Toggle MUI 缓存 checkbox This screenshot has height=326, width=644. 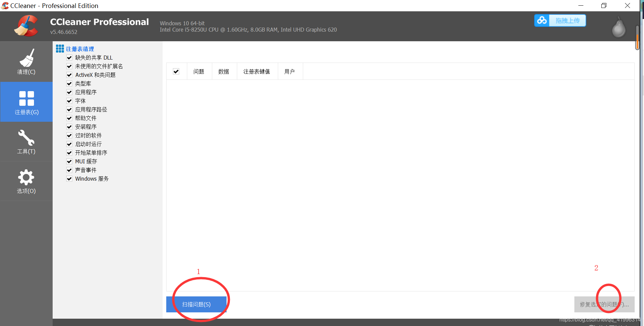(69, 161)
